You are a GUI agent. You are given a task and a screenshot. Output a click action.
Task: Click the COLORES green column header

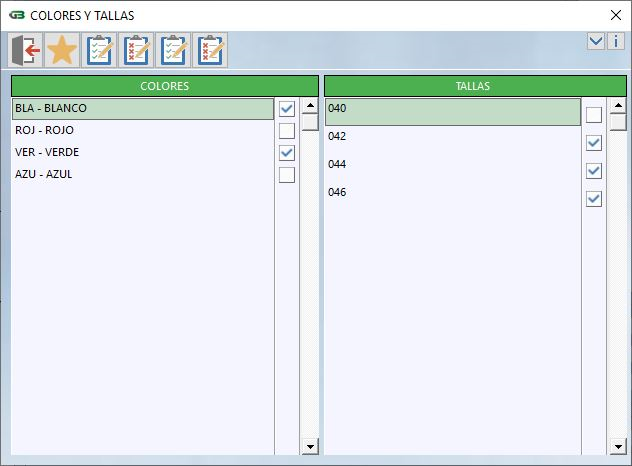[x=165, y=86]
